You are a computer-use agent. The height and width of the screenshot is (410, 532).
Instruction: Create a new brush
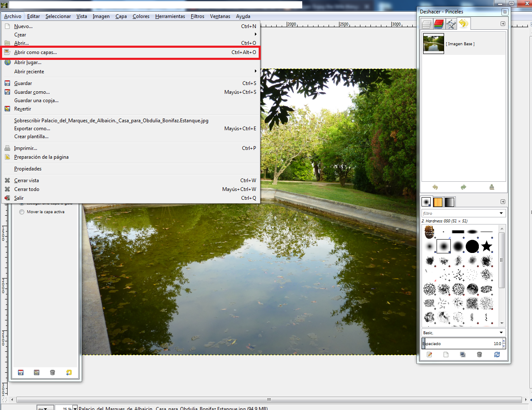(446, 354)
